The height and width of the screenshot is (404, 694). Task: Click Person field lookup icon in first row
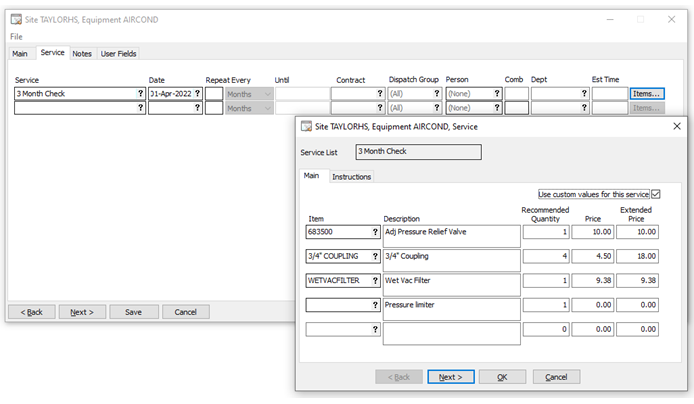[496, 93]
